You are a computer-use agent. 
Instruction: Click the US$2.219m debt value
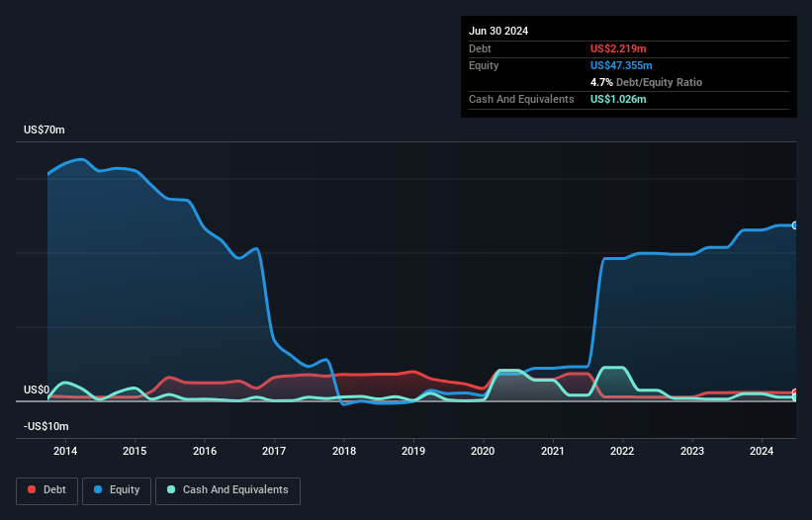coord(618,48)
